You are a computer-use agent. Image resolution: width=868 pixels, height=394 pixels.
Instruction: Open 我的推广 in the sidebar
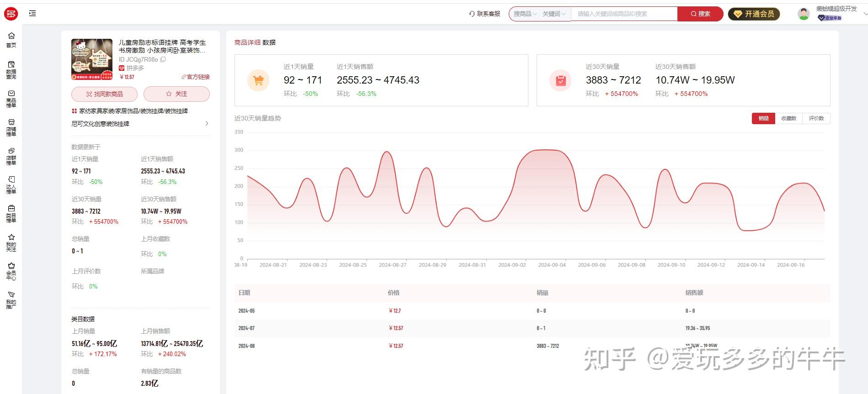[x=11, y=300]
